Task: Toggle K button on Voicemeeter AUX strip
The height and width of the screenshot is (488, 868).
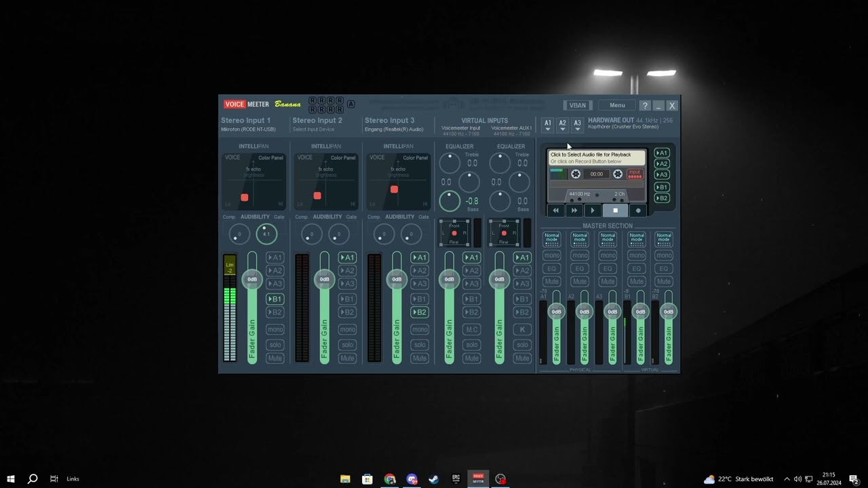Action: coord(522,329)
